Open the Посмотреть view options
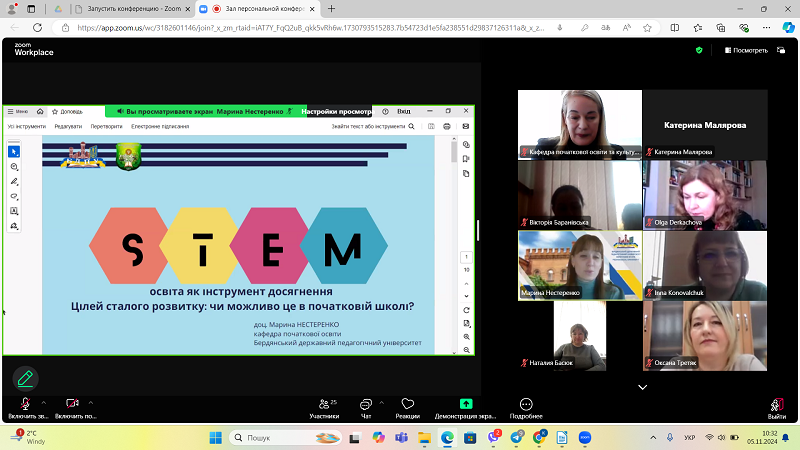The width and height of the screenshot is (800, 450). [746, 50]
